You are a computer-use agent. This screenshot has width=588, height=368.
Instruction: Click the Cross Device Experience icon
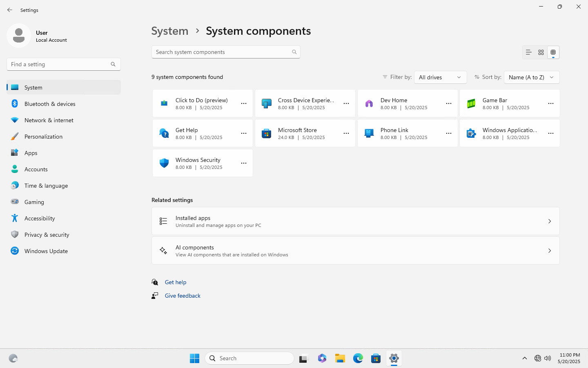pyautogui.click(x=267, y=103)
